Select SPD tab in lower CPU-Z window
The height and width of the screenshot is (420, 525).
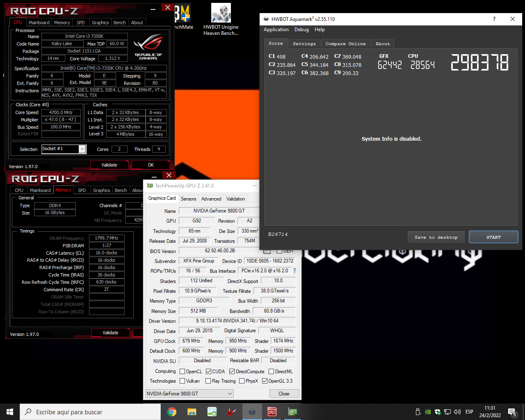pyautogui.click(x=82, y=190)
